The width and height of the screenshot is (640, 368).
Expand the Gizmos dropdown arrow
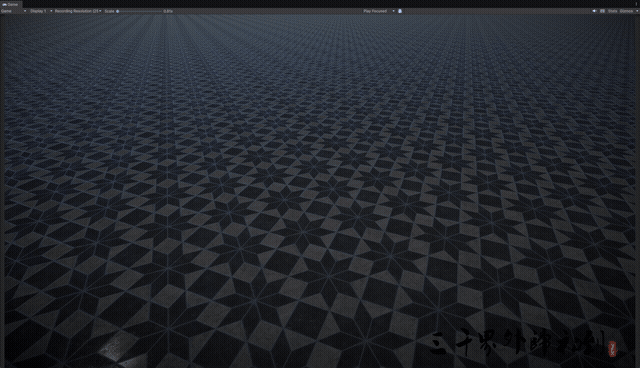coord(637,11)
